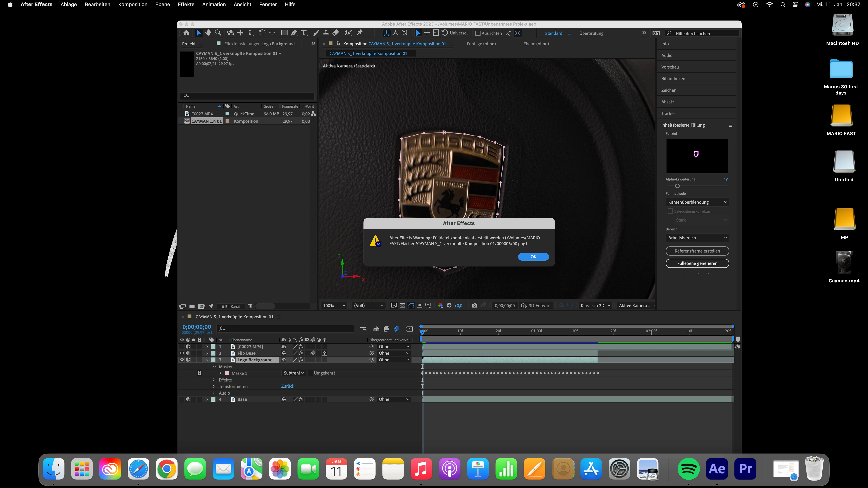This screenshot has height=488, width=868.
Task: Toggle Umgekehrt checkbox for Maske 1
Action: click(310, 373)
